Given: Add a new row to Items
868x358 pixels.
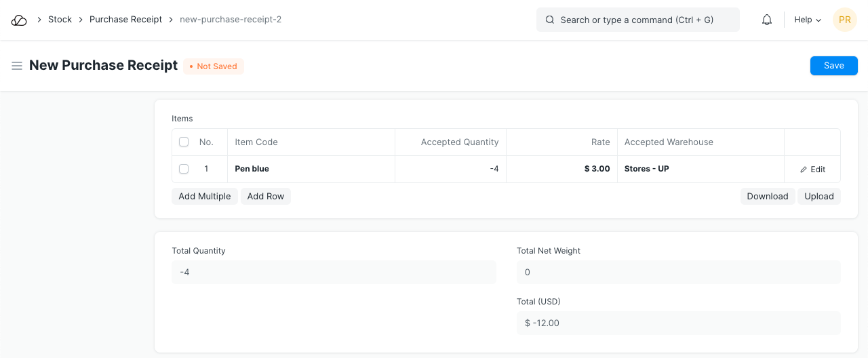Looking at the screenshot, I should click(265, 197).
